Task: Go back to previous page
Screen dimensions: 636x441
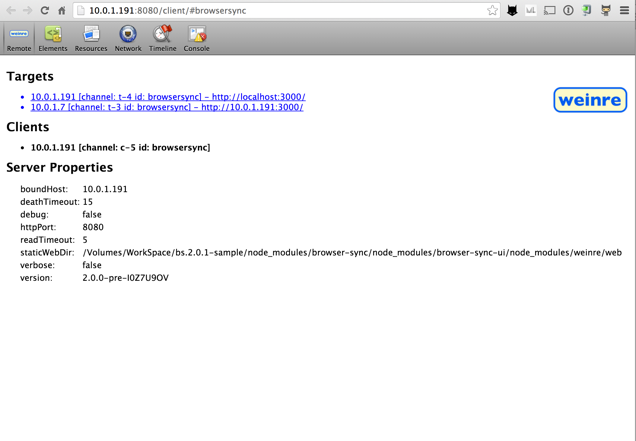Action: click(10, 10)
